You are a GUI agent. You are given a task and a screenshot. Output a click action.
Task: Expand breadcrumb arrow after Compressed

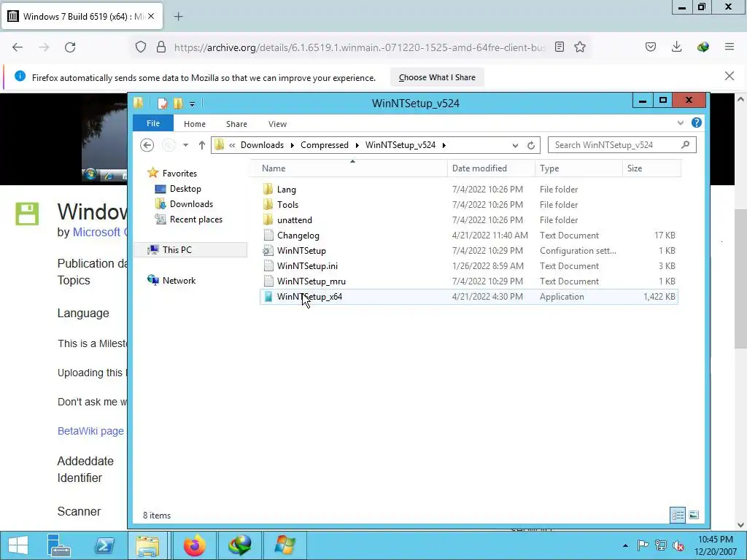tap(357, 145)
